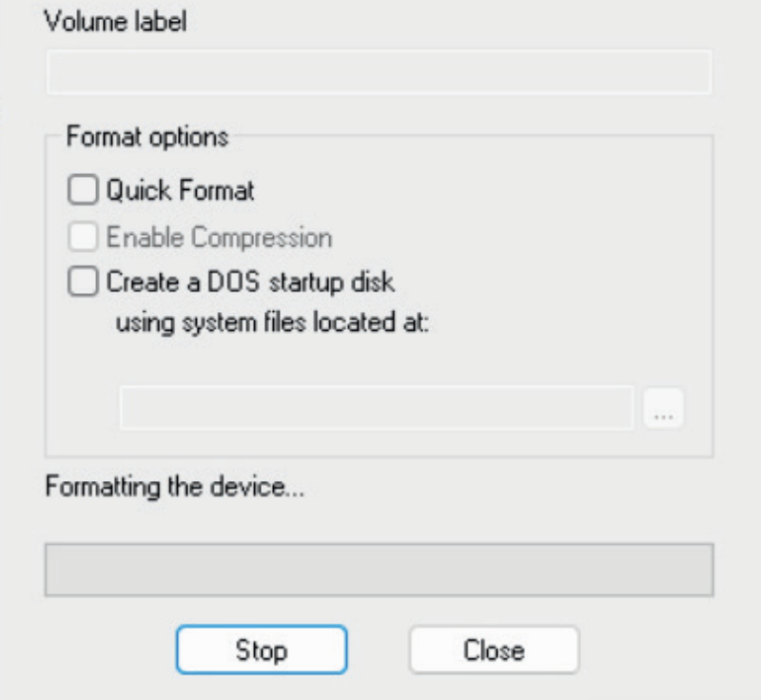The height and width of the screenshot is (700, 761).
Task: Click the "Format options" group heading
Action: click(x=147, y=137)
